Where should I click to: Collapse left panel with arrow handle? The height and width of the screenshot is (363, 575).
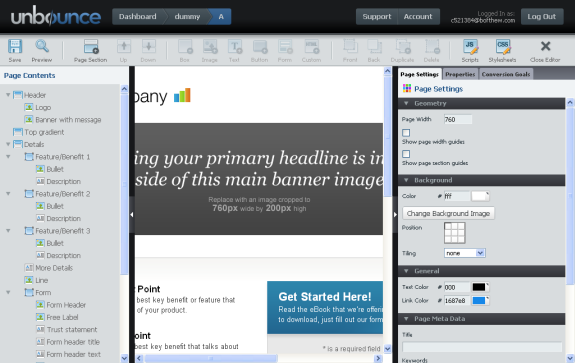point(132,214)
